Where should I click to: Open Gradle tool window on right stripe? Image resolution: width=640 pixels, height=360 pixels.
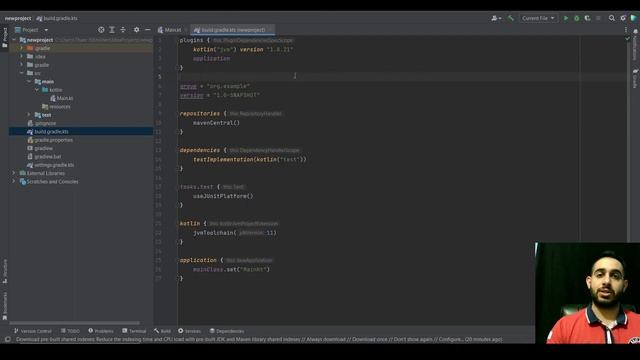pyautogui.click(x=635, y=78)
